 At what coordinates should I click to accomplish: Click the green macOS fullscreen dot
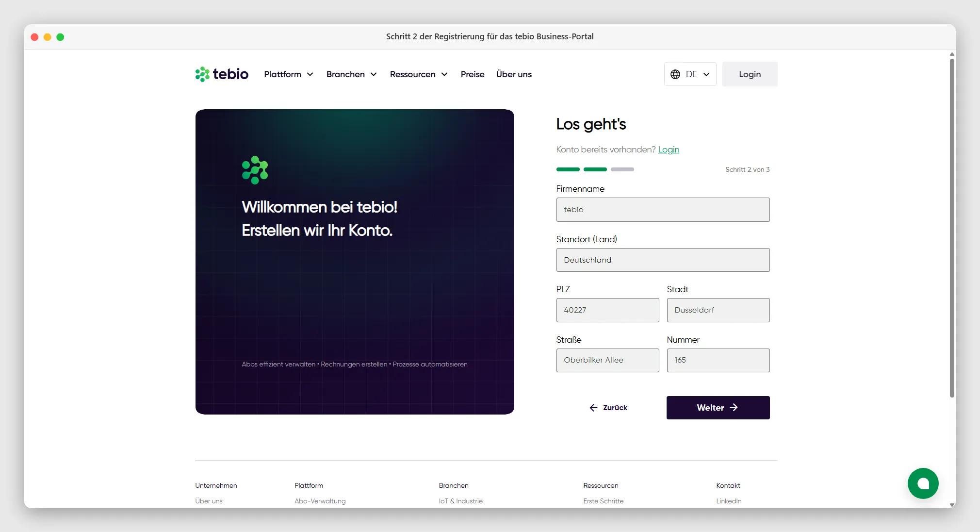[x=60, y=37]
